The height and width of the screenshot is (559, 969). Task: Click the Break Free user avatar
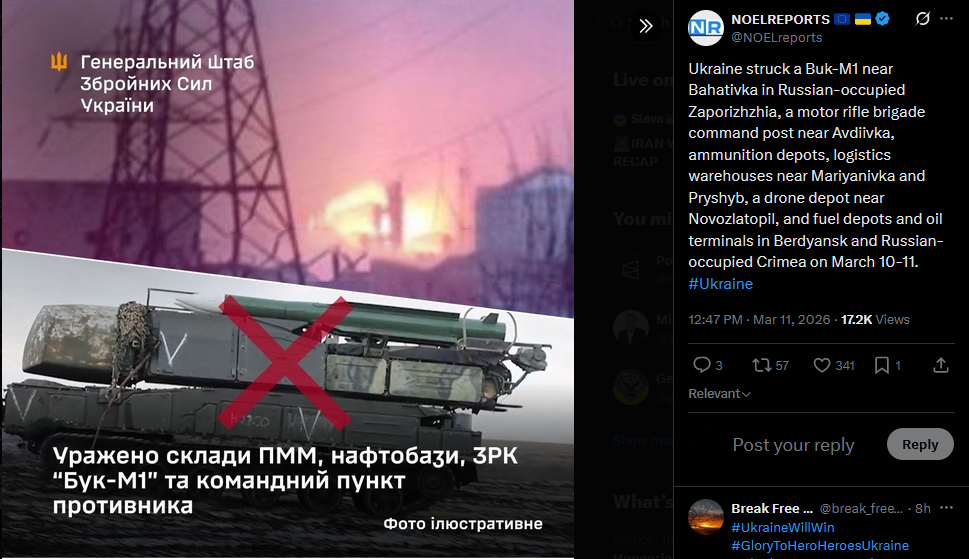(706, 517)
